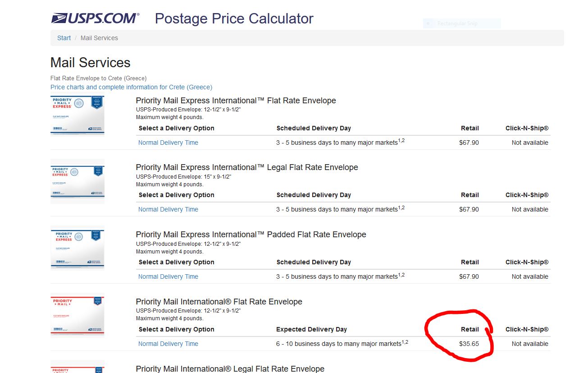The height and width of the screenshot is (373, 588).
Task: Choose Normal Delivery Time for Express Flat Rate Envelope
Action: 168,143
